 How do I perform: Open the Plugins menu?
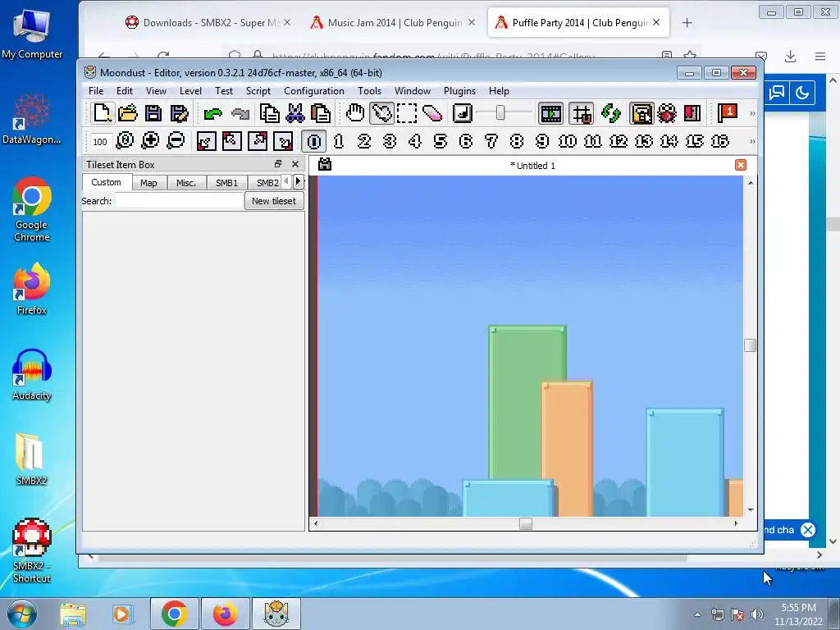(x=459, y=91)
